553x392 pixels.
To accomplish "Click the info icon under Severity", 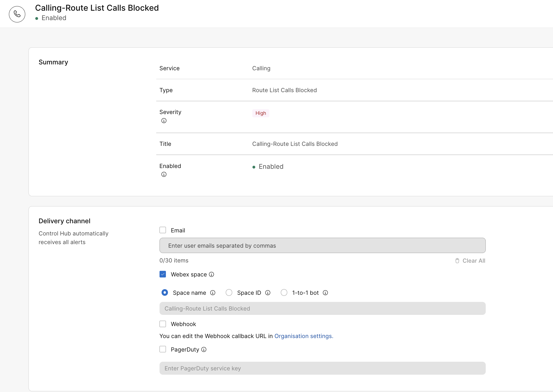I will 164,121.
